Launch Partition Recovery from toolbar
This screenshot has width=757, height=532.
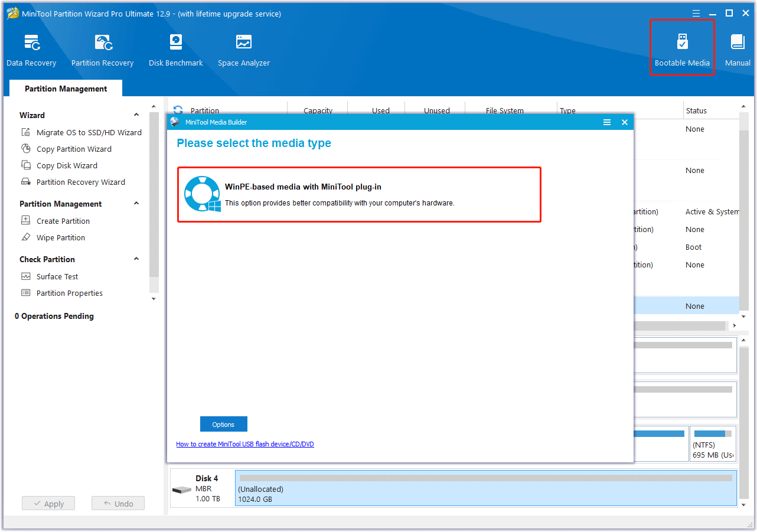point(102,50)
